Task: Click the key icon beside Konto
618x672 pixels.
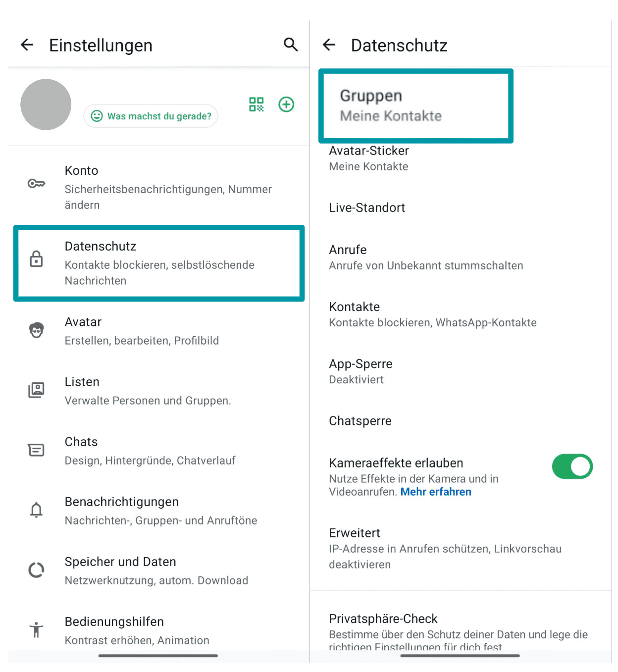Action: coord(36,184)
